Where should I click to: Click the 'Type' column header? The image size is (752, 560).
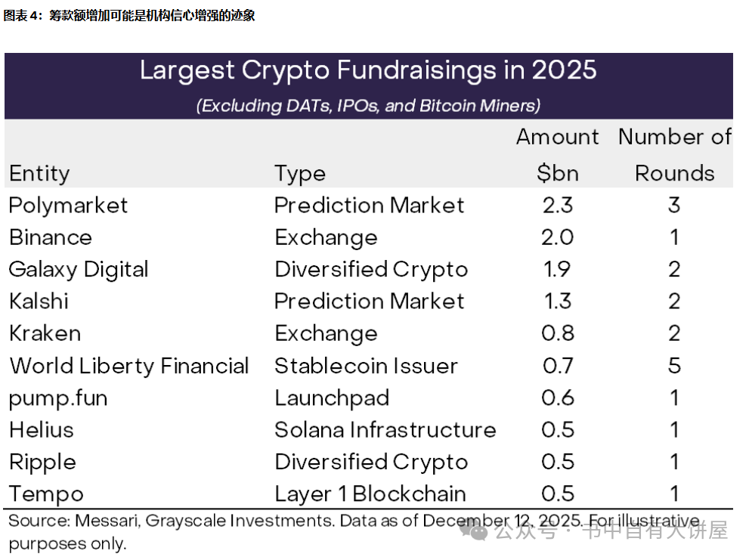300,173
